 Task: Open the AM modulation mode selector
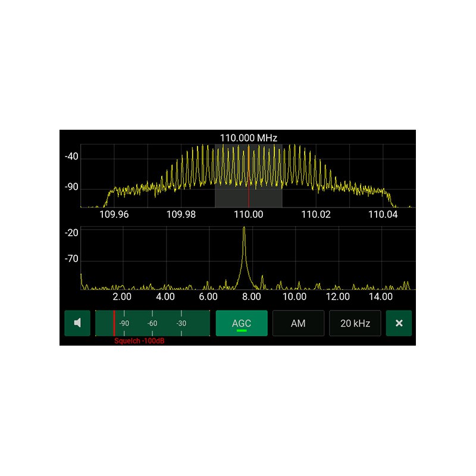point(298,323)
